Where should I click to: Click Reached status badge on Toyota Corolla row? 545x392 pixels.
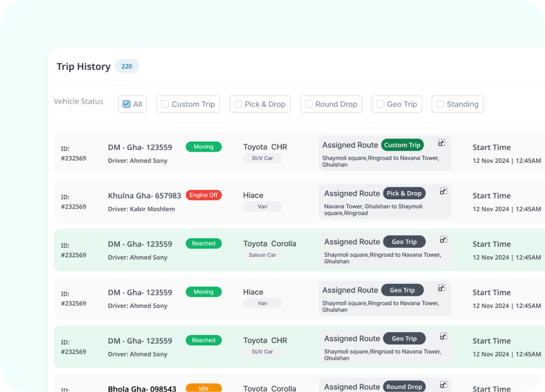[203, 243]
